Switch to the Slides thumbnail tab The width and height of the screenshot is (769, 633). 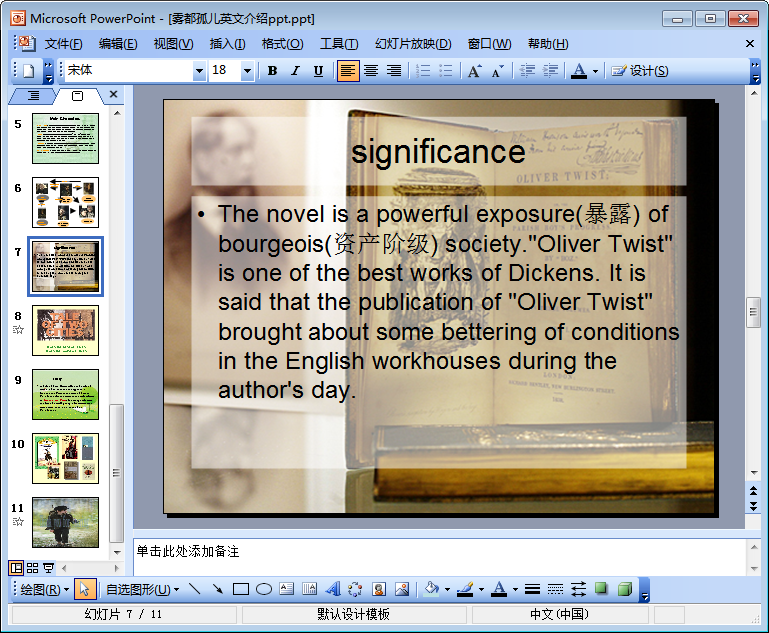(77, 96)
